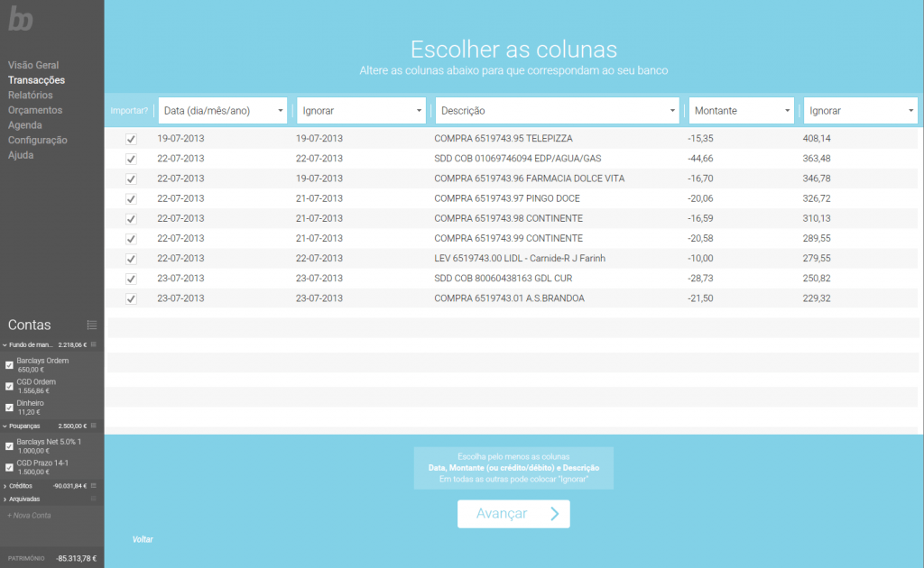Uncheck import checkbox for the TELEPIZZA transaction

click(x=131, y=139)
